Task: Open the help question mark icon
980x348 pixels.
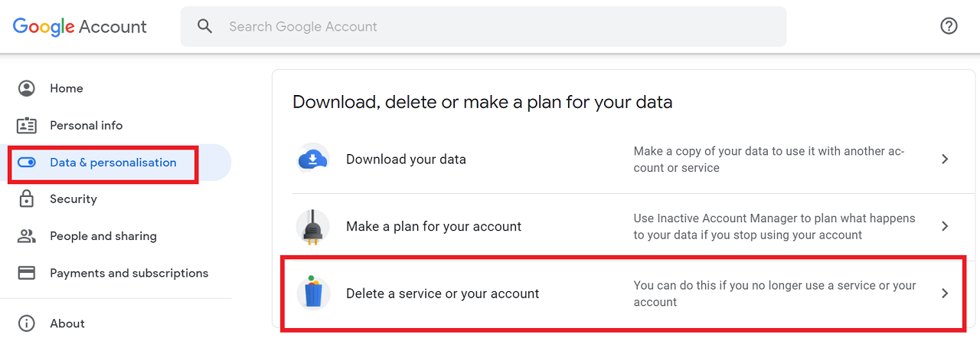Action: click(x=949, y=26)
